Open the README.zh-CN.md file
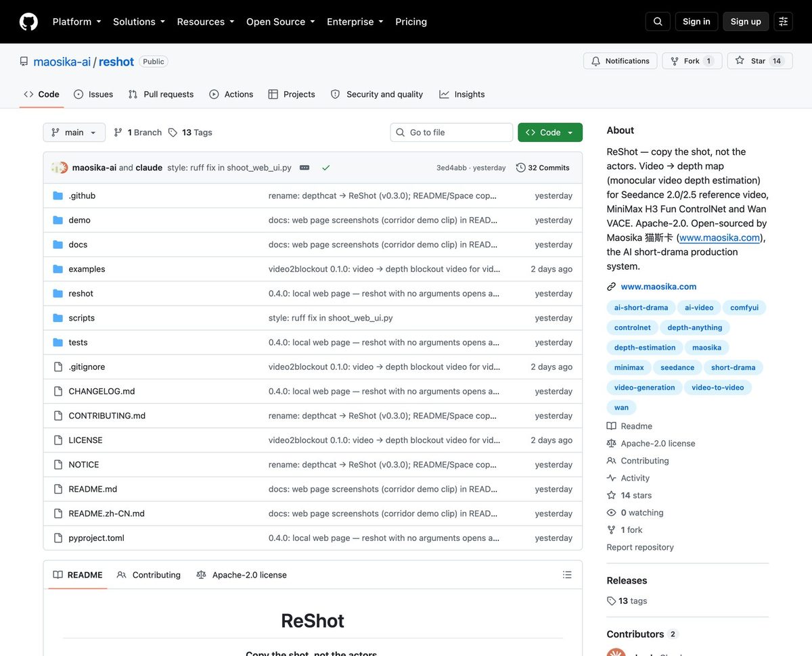 106,513
